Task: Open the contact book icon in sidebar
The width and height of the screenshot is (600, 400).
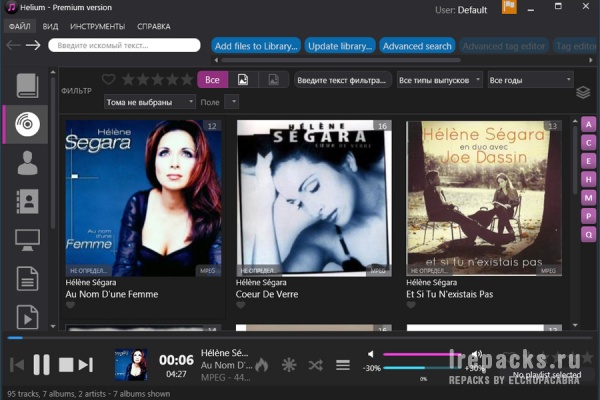Action: coord(27,201)
